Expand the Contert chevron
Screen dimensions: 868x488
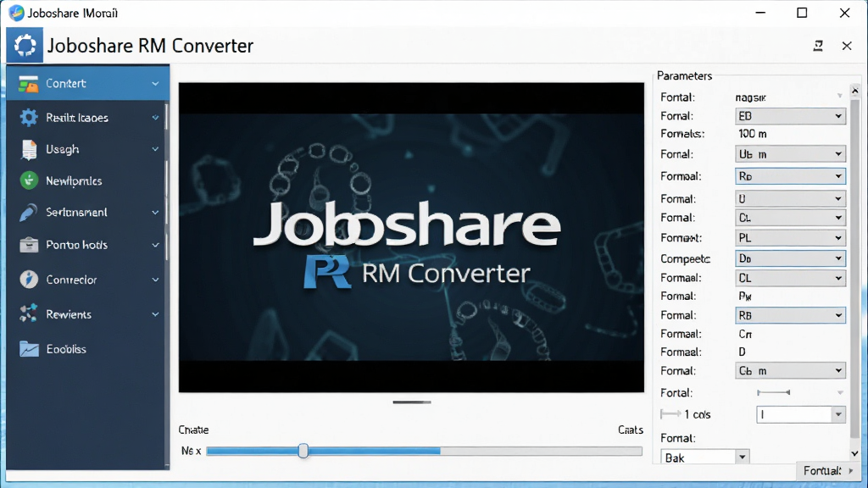156,84
